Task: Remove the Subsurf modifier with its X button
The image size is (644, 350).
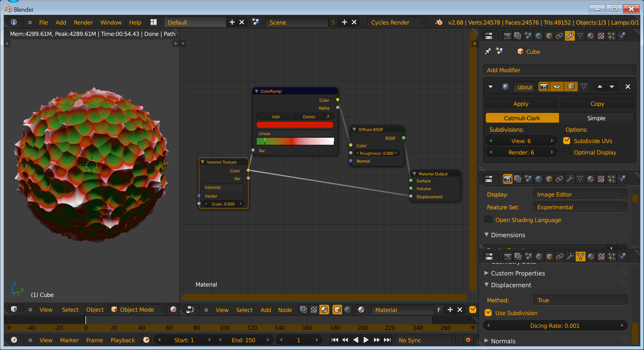Action: coord(628,87)
